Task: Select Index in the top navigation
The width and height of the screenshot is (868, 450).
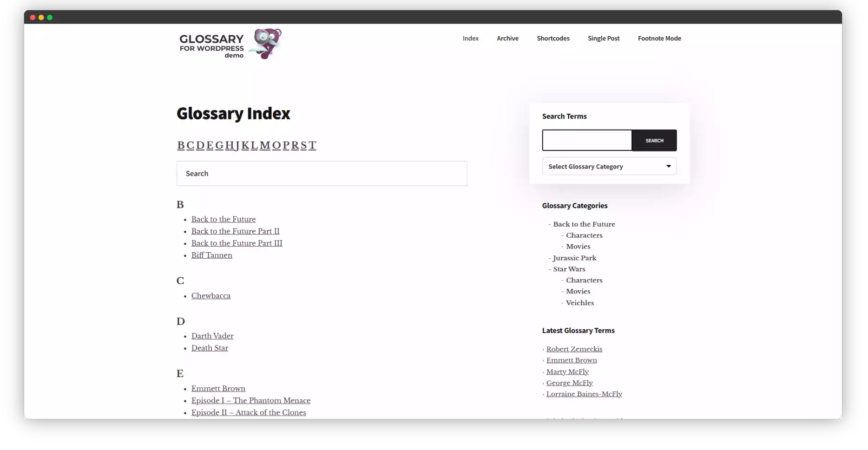Action: [470, 38]
